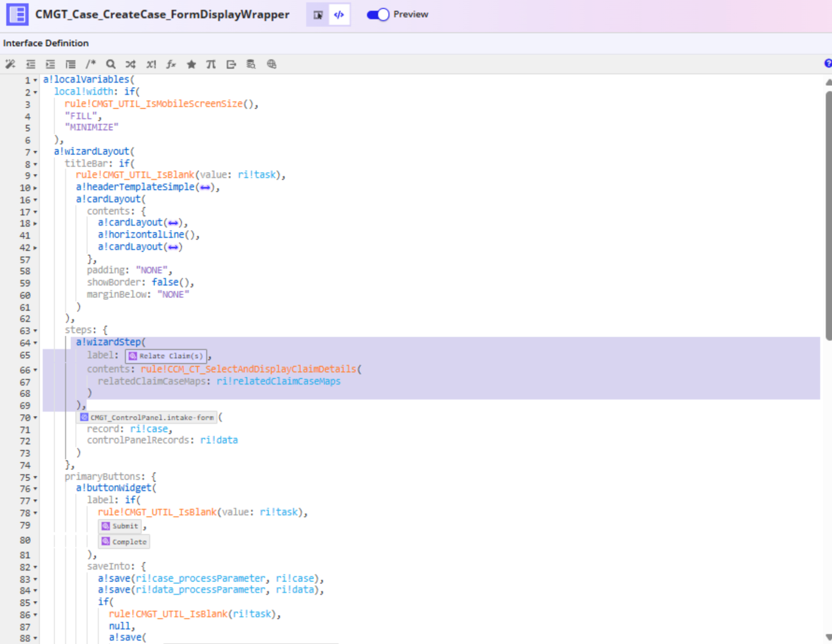
Task: Switch to expression mode view
Action: (339, 15)
